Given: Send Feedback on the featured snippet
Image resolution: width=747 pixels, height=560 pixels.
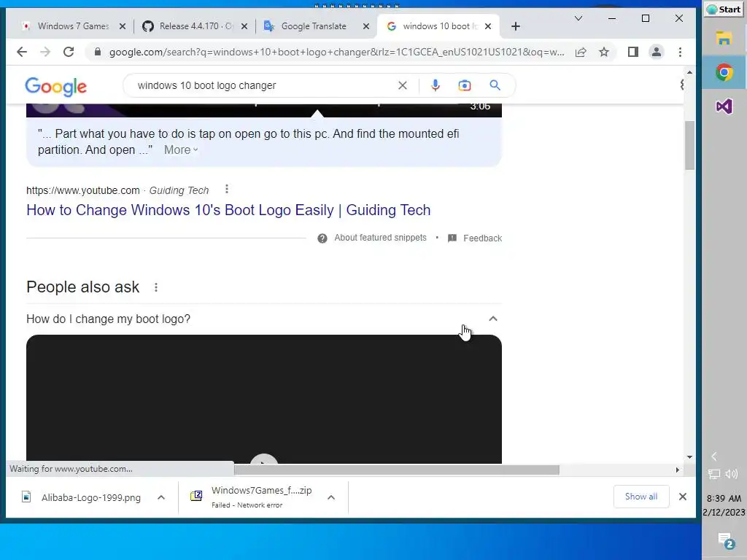Looking at the screenshot, I should pyautogui.click(x=475, y=238).
